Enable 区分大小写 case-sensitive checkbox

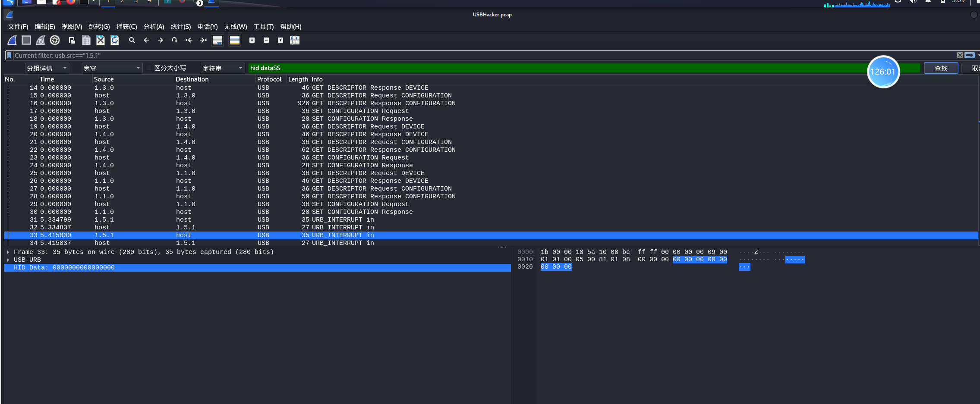[x=149, y=68]
